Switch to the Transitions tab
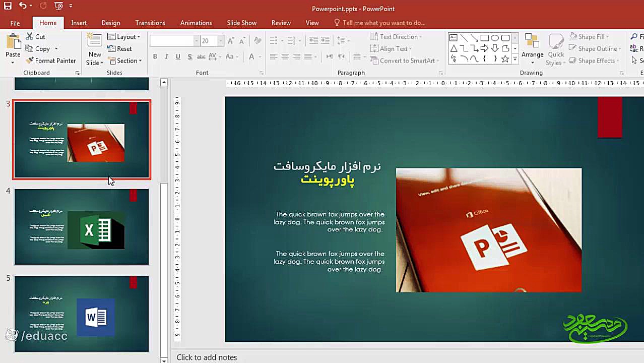Screen dimensions: 644x363 pos(150,23)
